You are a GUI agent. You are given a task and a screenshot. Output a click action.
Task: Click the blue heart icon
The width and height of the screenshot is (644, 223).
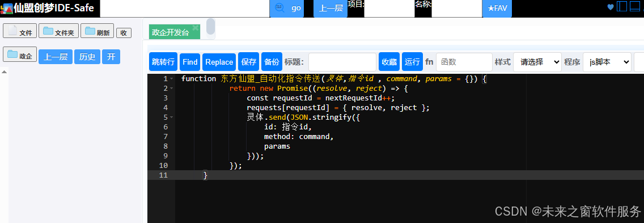click(x=611, y=7)
